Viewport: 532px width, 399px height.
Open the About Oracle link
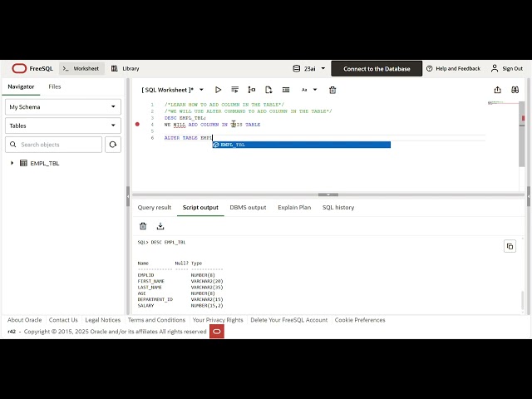click(x=24, y=320)
